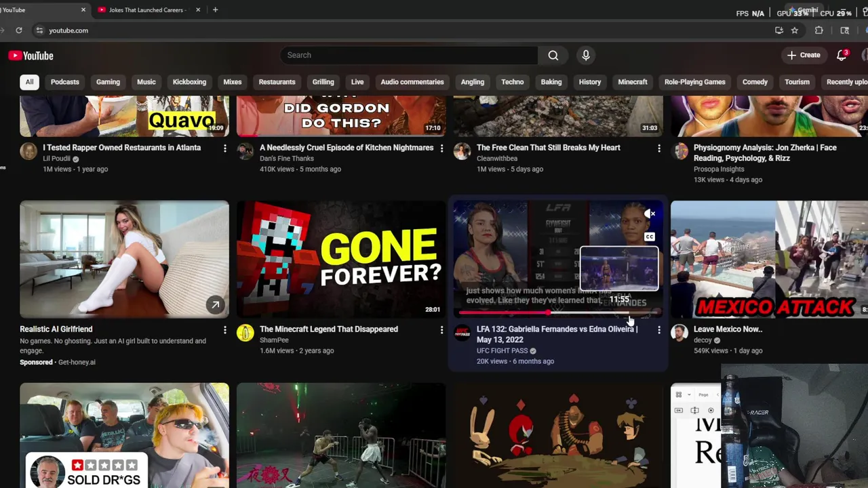Viewport: 868px width, 488px height.
Task: Select the Comedy filter chip
Action: point(755,82)
